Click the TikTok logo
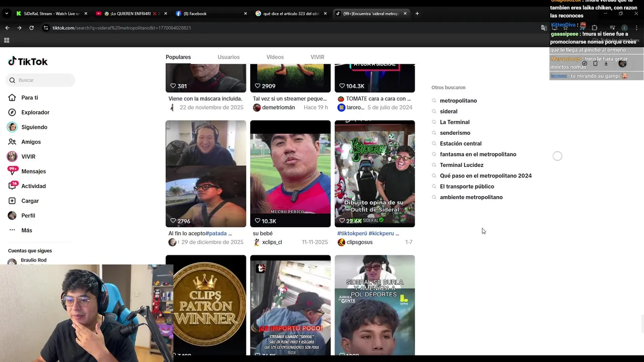This screenshot has height=362, width=644. click(x=28, y=61)
